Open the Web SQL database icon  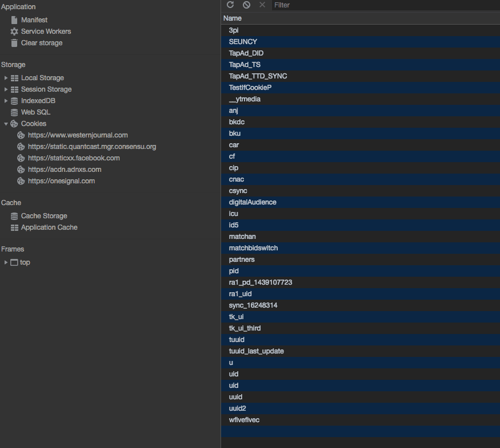coord(14,112)
